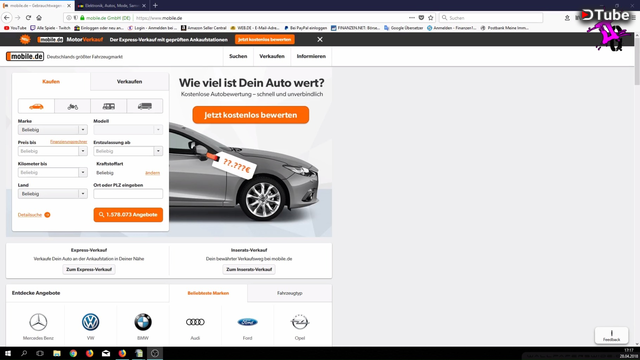Select the motorhome vehicle type icon
The image size is (640, 360).
tap(109, 106)
